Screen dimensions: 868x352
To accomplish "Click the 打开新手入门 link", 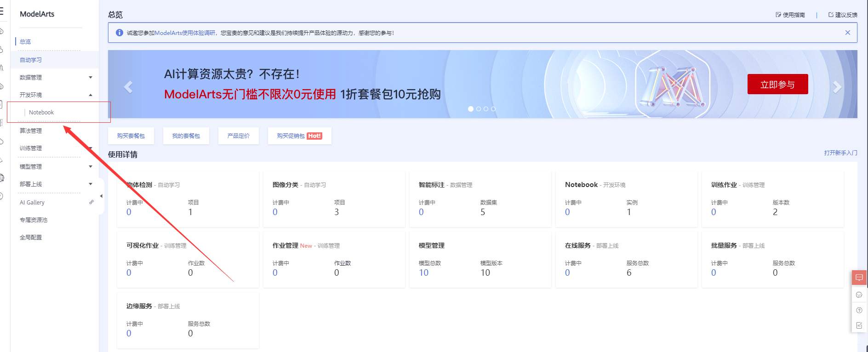I will pyautogui.click(x=841, y=153).
